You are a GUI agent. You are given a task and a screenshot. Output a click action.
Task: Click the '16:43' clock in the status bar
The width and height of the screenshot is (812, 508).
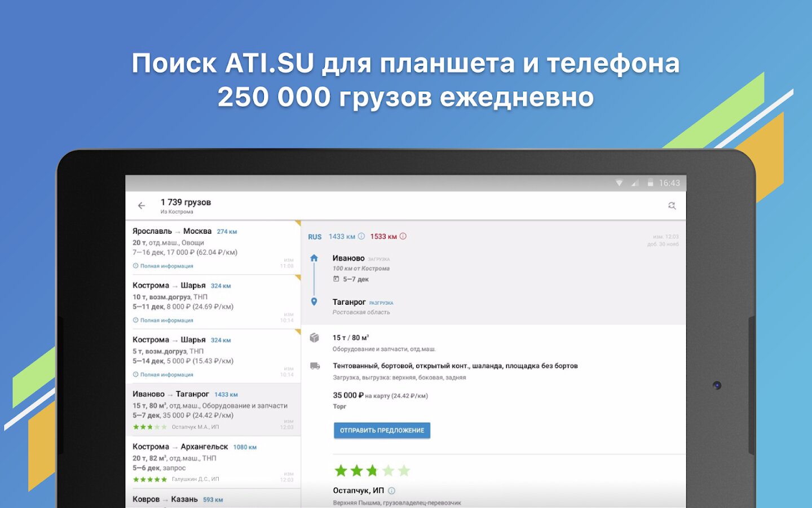coord(669,183)
